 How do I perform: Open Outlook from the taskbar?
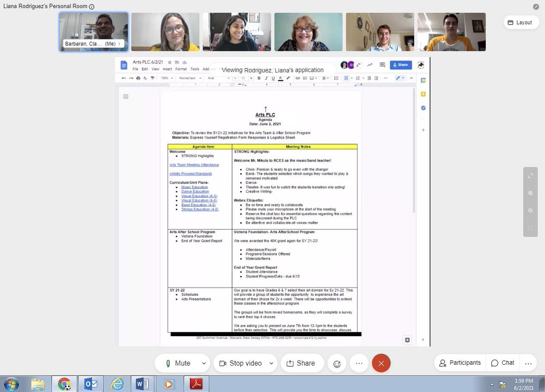(x=91, y=384)
